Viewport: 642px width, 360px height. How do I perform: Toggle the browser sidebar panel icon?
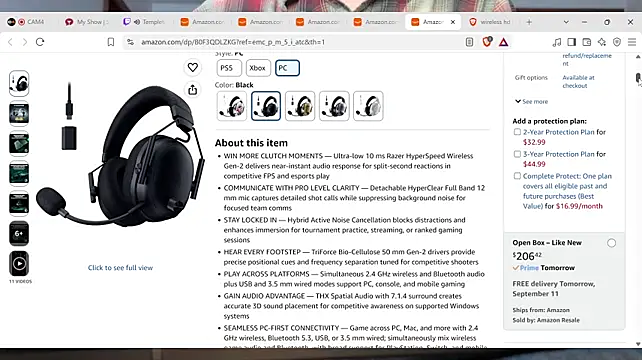coord(572,42)
